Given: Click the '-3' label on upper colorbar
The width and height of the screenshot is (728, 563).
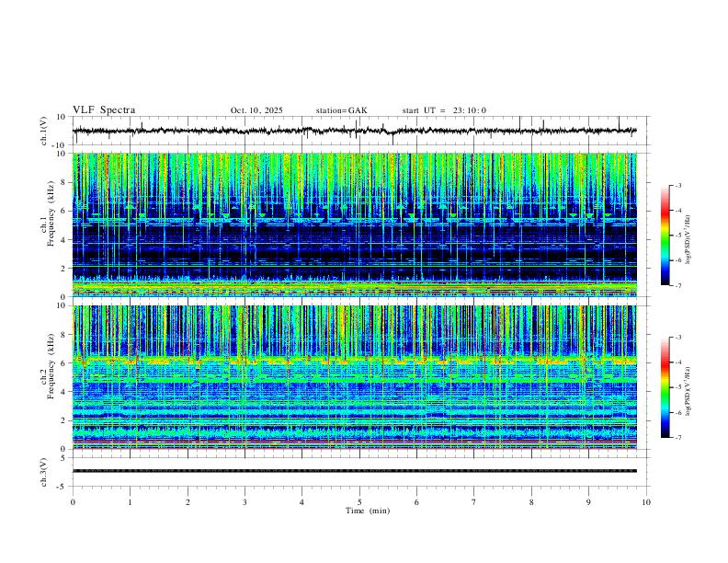Looking at the screenshot, I should [677, 185].
